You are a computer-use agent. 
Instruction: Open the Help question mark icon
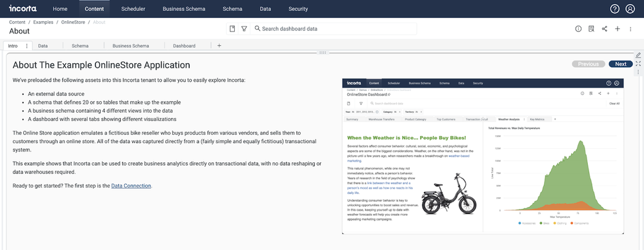click(x=614, y=8)
